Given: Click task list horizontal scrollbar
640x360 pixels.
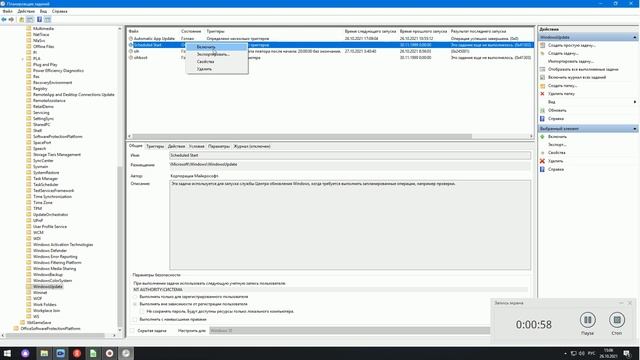Looking at the screenshot, I should (302, 136).
